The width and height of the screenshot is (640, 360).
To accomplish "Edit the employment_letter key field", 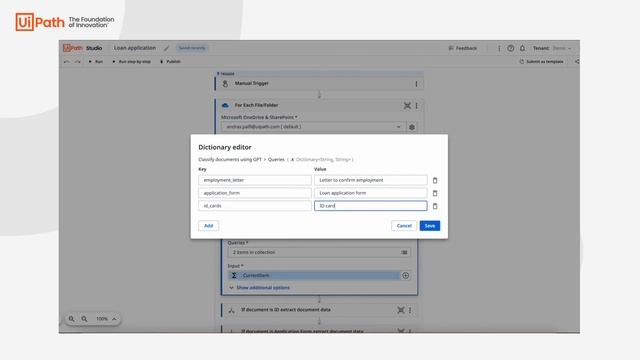I will coord(255,180).
